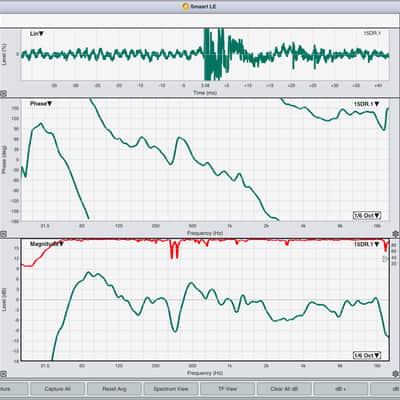Open 1/6 Oct smoothing dropdown in phase plot
400x400 pixels.
pos(367,216)
